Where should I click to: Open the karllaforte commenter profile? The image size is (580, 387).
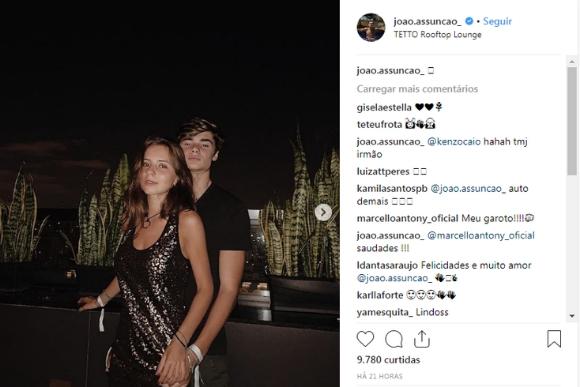click(x=380, y=295)
